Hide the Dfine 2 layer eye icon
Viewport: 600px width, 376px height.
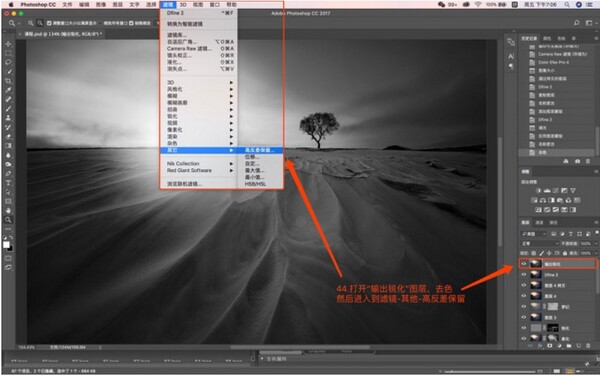523,275
